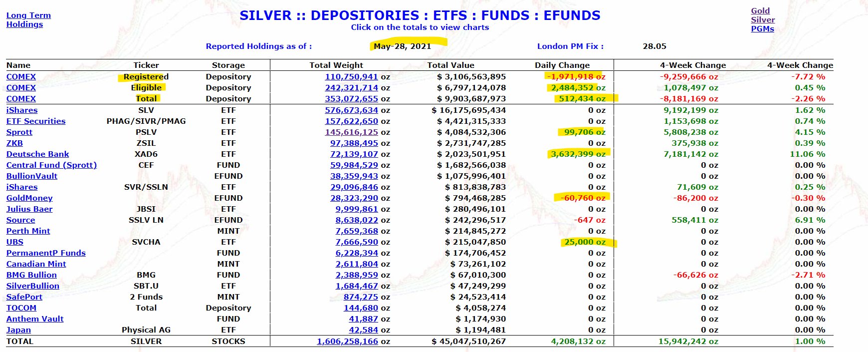Open the Perth Mint link

[28, 231]
